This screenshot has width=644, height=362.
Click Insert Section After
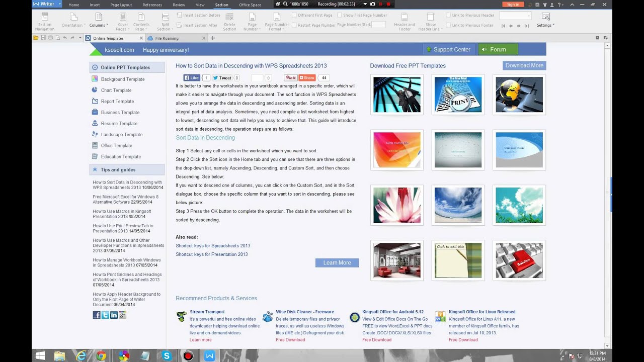coord(197,25)
